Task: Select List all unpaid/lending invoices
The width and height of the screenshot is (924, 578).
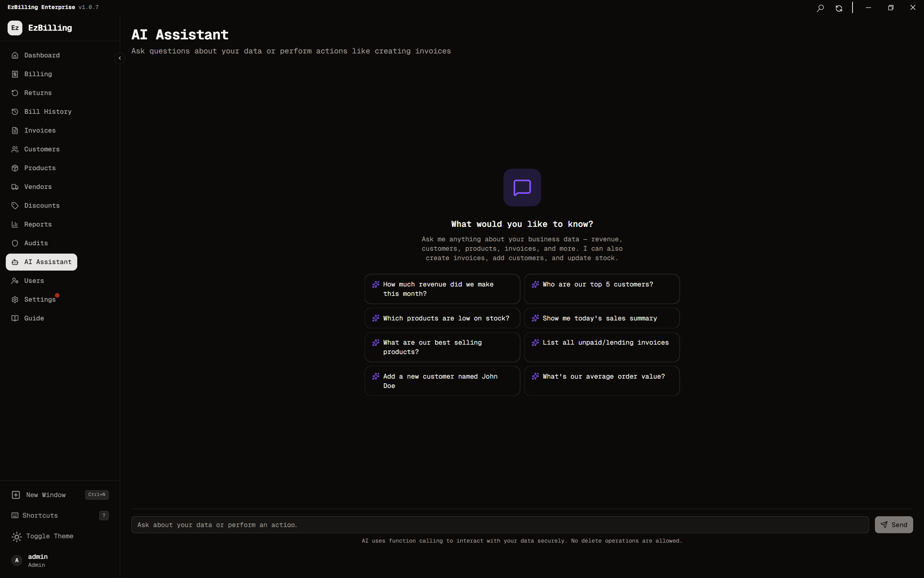Action: pos(602,347)
